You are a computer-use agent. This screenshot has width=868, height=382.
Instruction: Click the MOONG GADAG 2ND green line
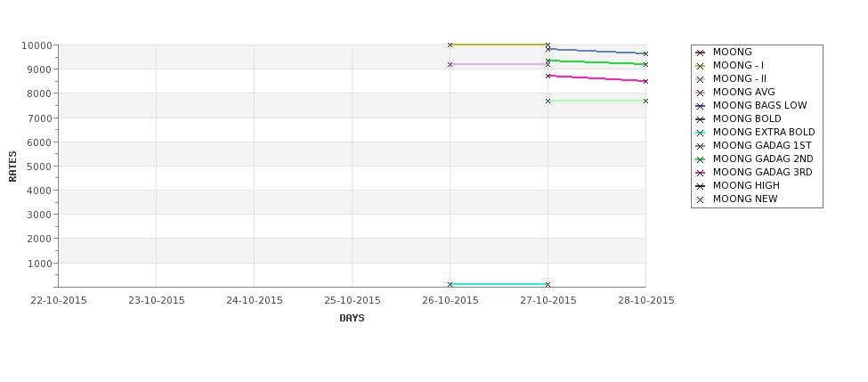coord(596,62)
